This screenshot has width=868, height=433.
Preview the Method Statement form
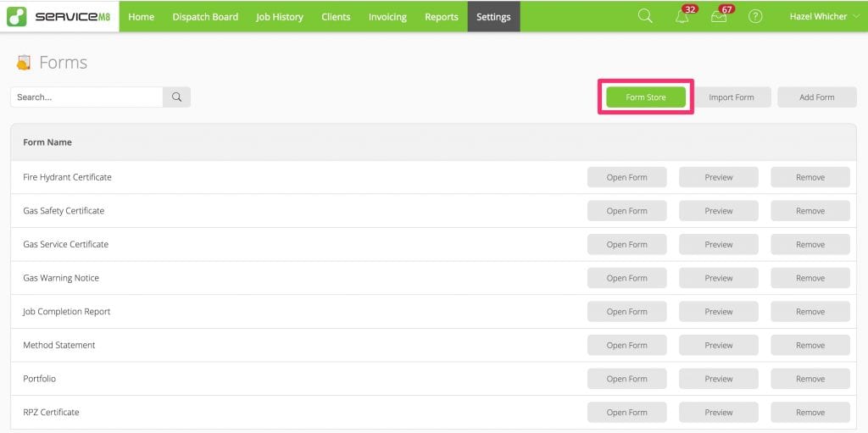pos(719,345)
